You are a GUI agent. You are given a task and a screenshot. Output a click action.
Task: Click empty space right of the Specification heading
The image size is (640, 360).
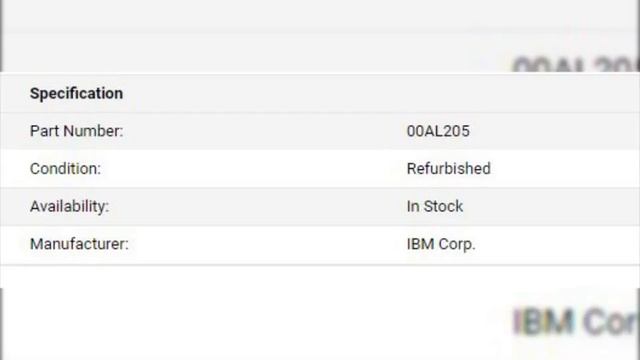coord(380,93)
